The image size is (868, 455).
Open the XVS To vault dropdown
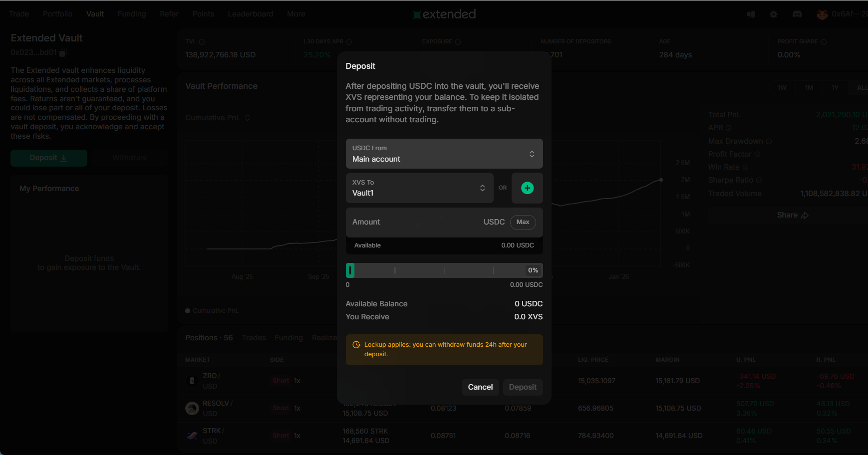tap(419, 188)
